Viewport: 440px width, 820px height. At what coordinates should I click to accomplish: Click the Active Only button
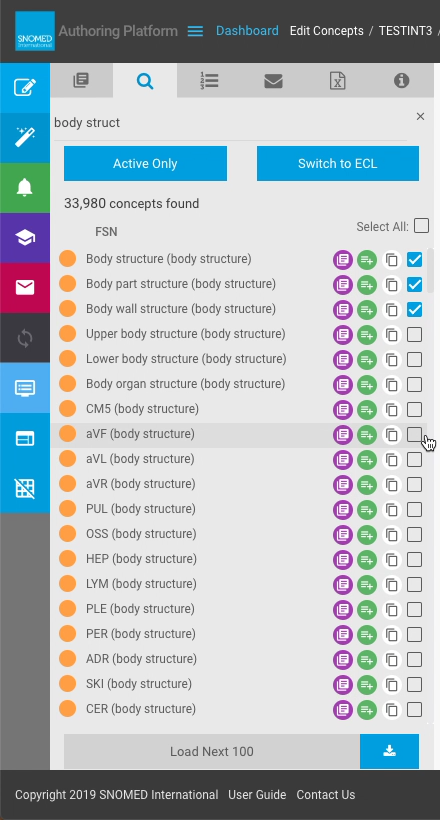(145, 164)
